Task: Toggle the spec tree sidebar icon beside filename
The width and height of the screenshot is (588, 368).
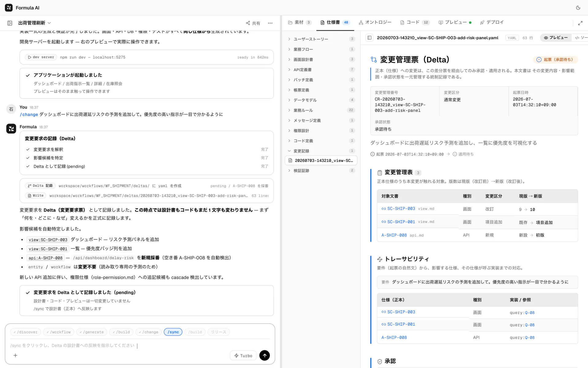Action: click(369, 38)
